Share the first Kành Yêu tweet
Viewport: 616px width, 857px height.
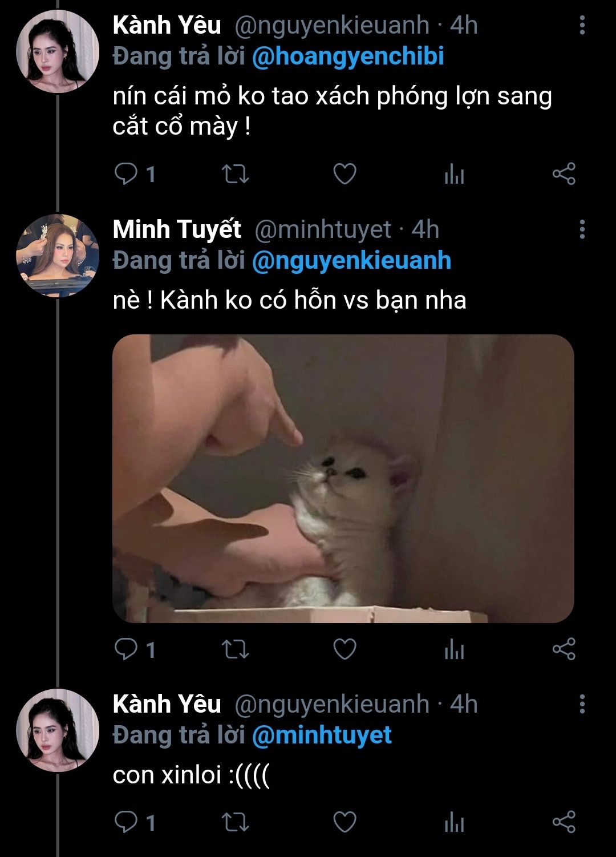[564, 174]
